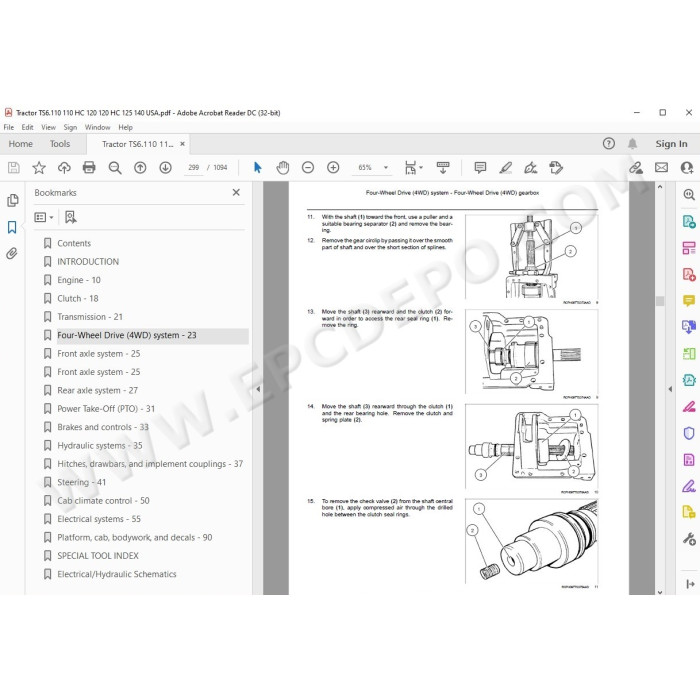The height and width of the screenshot is (700, 700).
Task: Close the Tractor TS6.110 document tab
Action: [x=182, y=144]
